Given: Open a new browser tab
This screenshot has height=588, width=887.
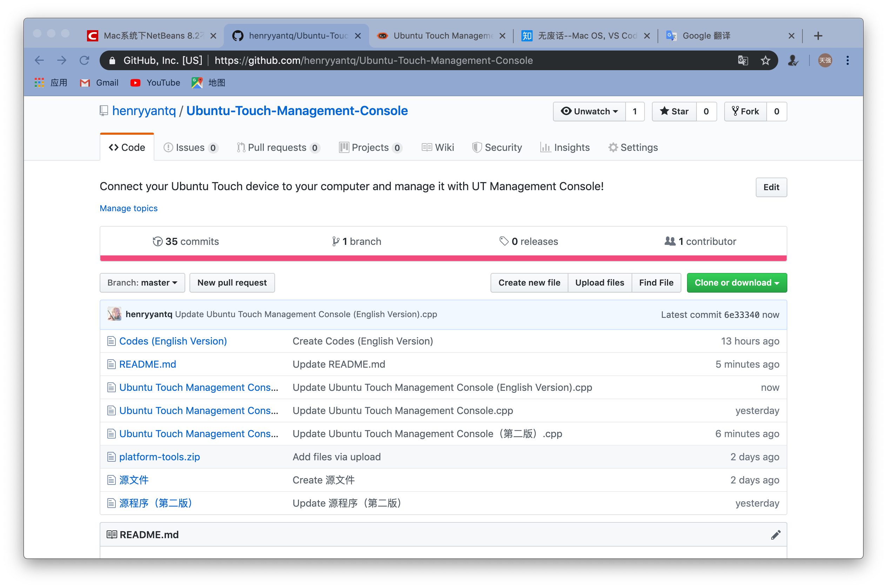Looking at the screenshot, I should [x=818, y=36].
